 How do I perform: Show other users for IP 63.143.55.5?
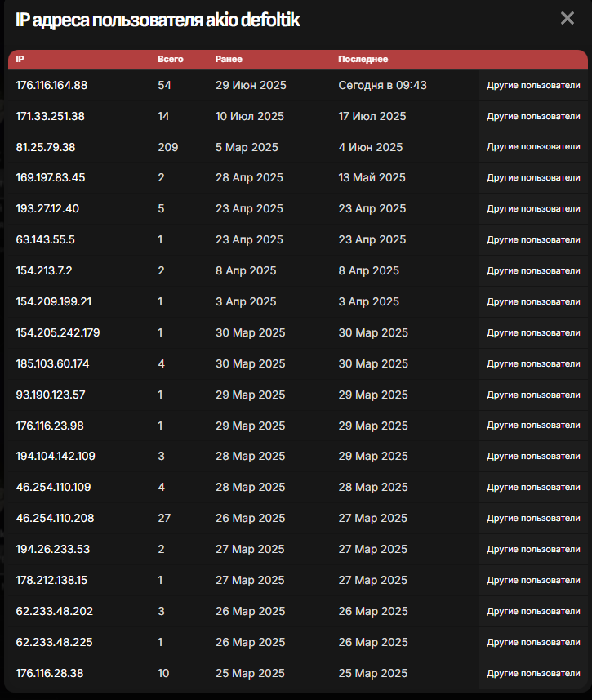point(533,239)
